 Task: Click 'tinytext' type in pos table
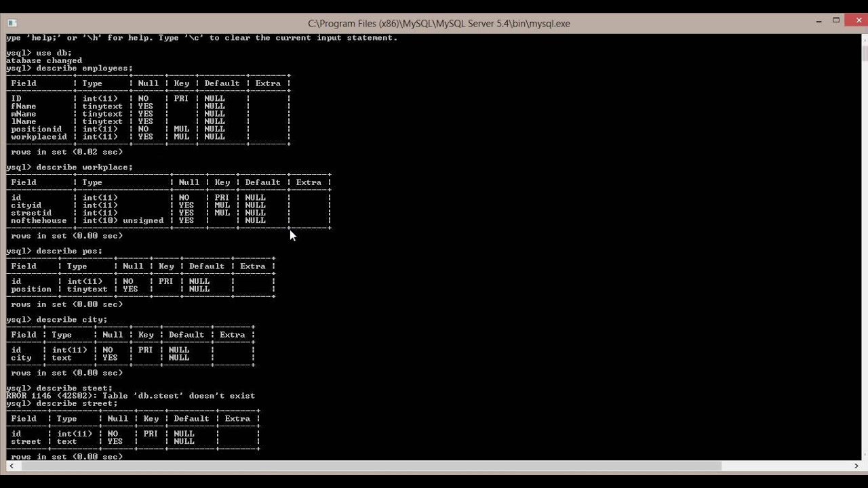pos(87,289)
